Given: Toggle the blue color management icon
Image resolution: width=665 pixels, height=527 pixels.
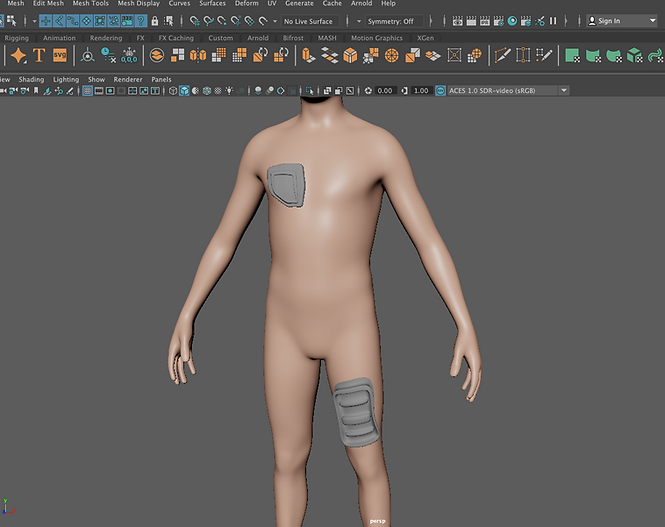Looking at the screenshot, I should [441, 90].
